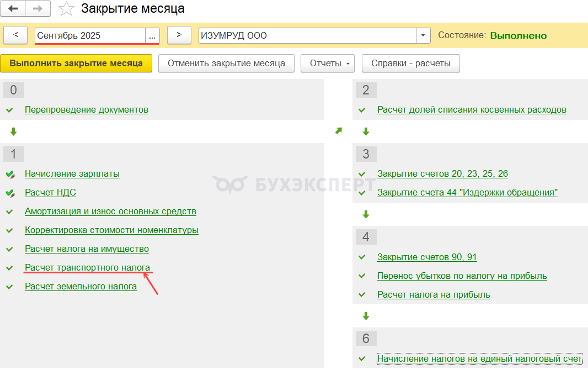The image size is (588, 370).
Task: Open Расчет транспортного налога
Action: tap(87, 267)
